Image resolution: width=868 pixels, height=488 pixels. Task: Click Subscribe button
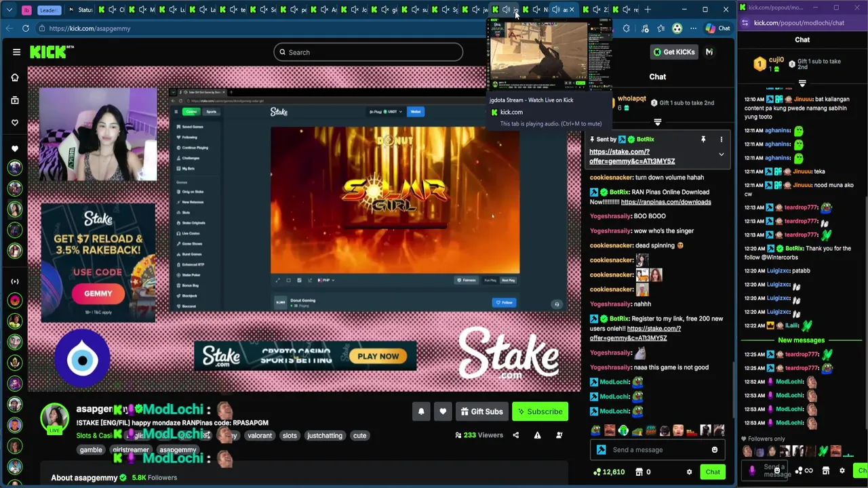pos(540,411)
